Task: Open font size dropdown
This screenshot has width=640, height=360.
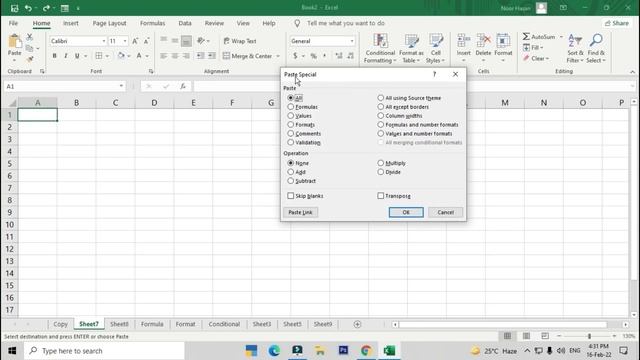Action: 125,41
